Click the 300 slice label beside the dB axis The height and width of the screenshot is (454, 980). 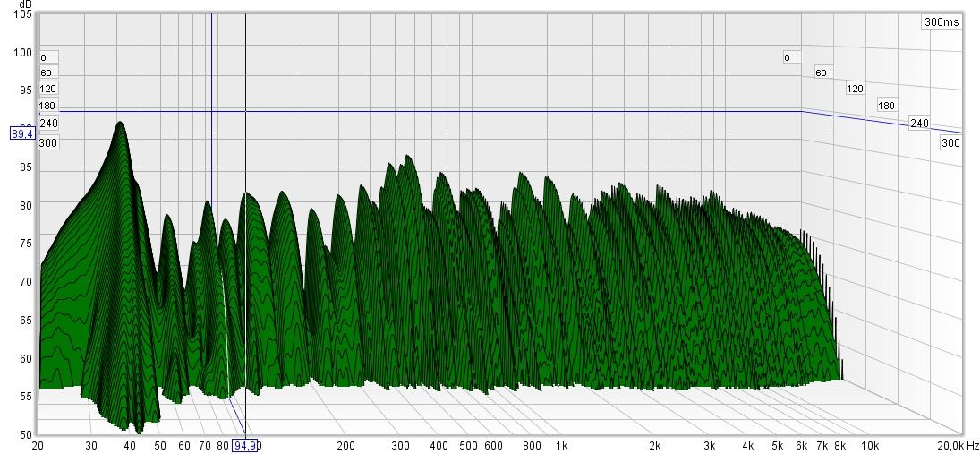[48, 143]
